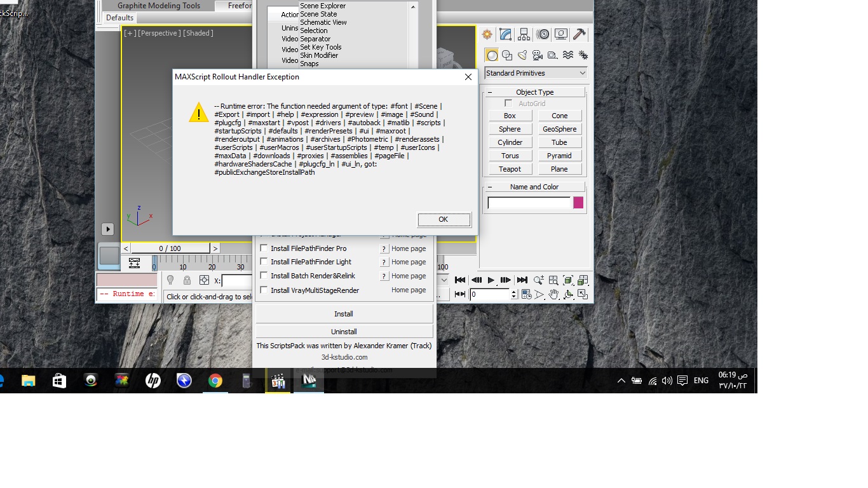Click the Zoom All navigation icon
The image size is (868, 488).
(553, 280)
